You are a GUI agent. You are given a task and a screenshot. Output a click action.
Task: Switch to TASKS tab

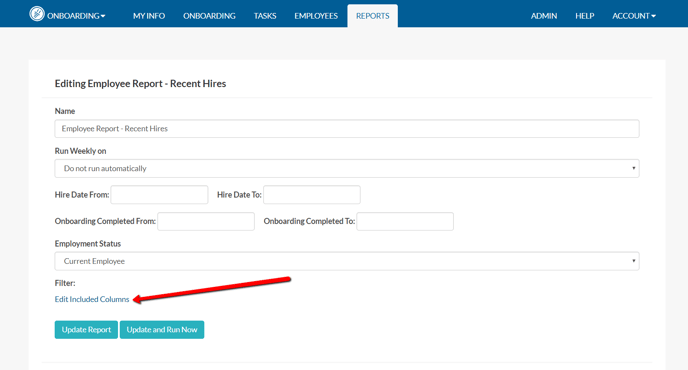click(265, 16)
